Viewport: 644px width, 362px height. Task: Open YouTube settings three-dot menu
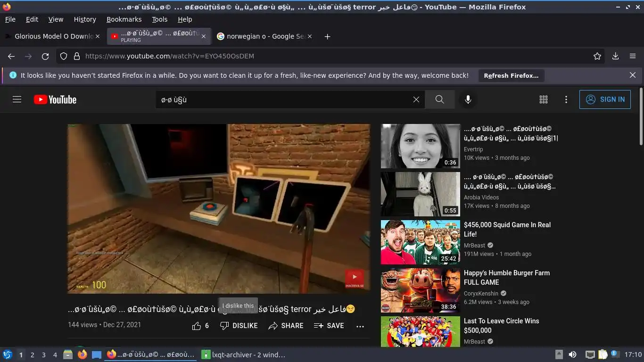pos(566,99)
